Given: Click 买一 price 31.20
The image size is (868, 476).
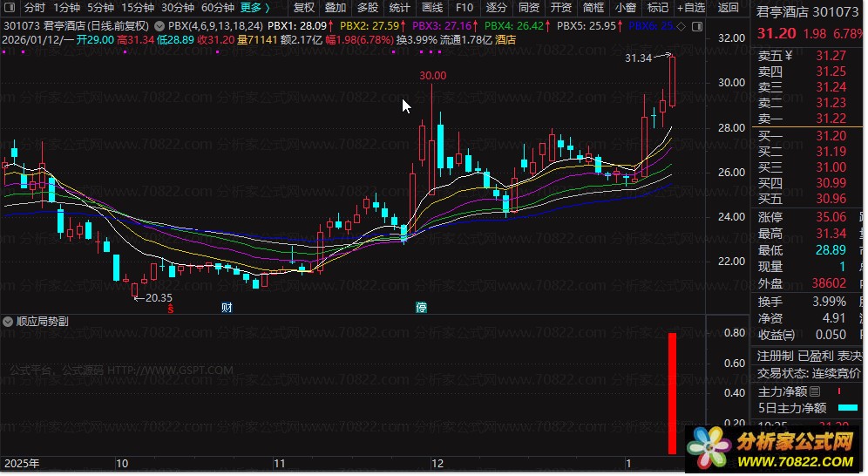Looking at the screenshot, I should pos(831,136).
